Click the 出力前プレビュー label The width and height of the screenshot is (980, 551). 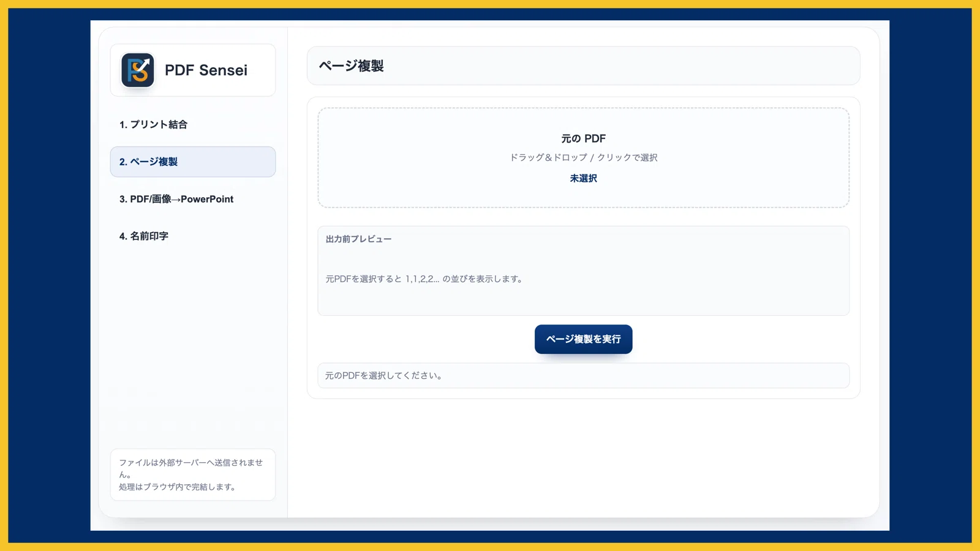pyautogui.click(x=358, y=239)
